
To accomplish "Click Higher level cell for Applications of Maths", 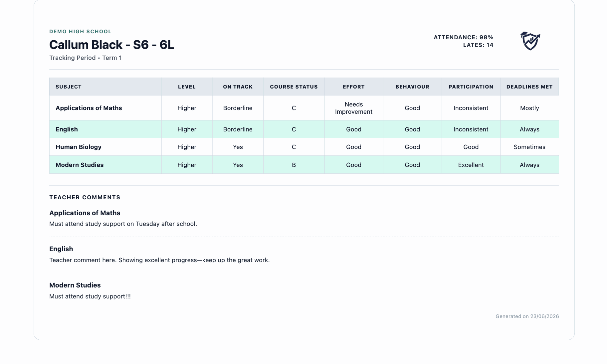I will [x=187, y=108].
